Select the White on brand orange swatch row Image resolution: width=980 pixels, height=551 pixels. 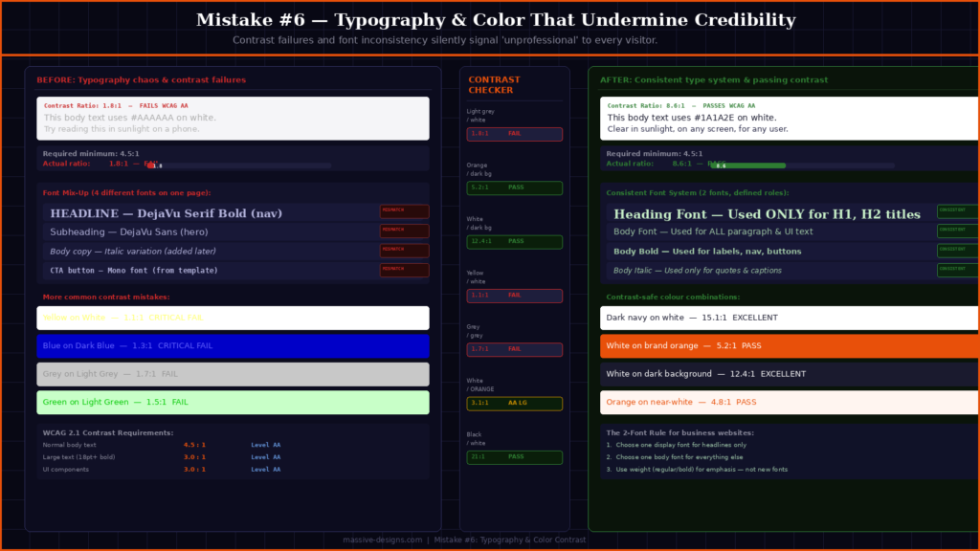[787, 345]
